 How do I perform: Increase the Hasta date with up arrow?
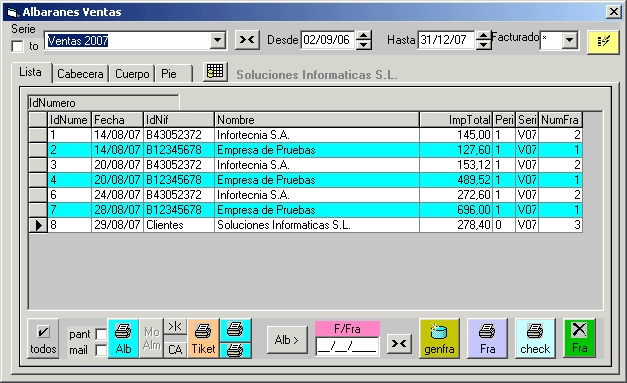coord(483,36)
